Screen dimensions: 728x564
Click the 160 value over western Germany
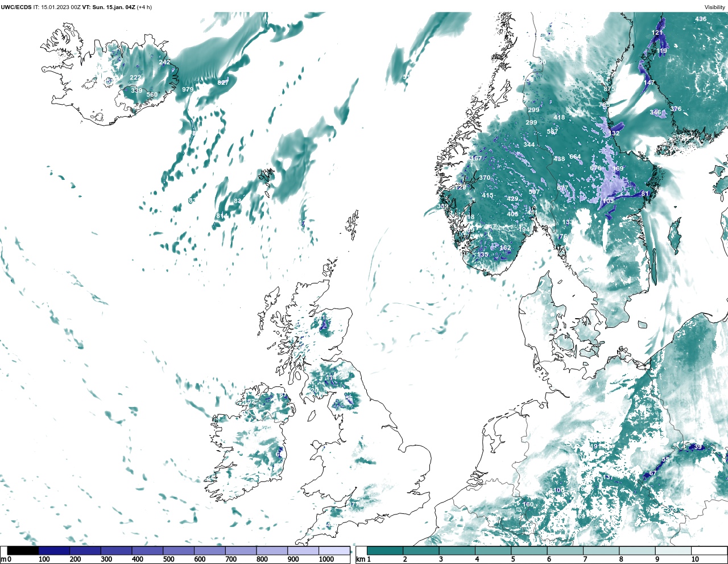(528, 504)
